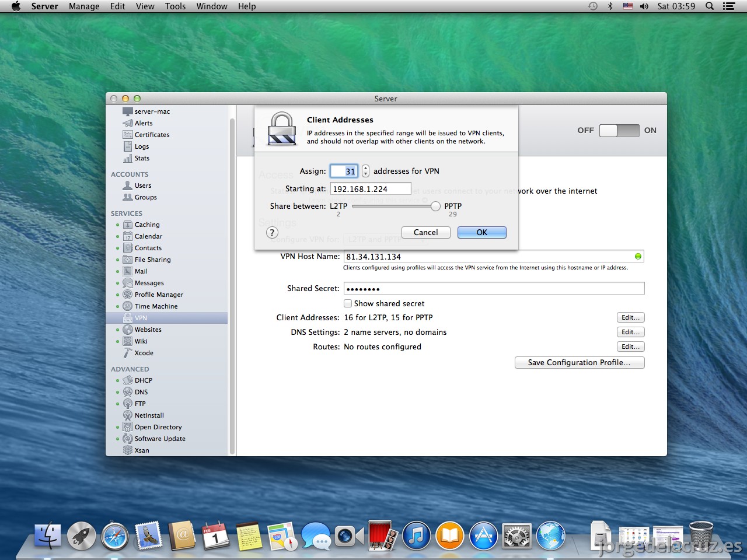Open Certificates in the sidebar
This screenshot has height=560, width=747.
[146, 135]
